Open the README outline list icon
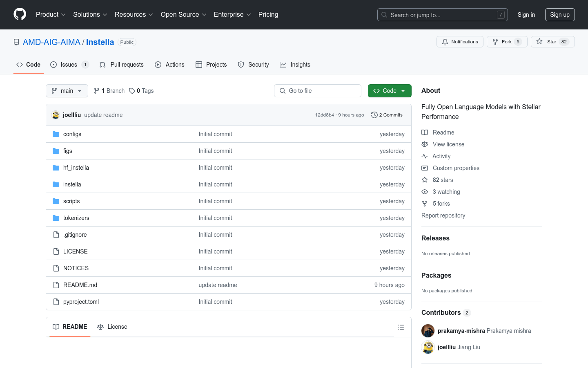The width and height of the screenshot is (588, 368). (401, 327)
